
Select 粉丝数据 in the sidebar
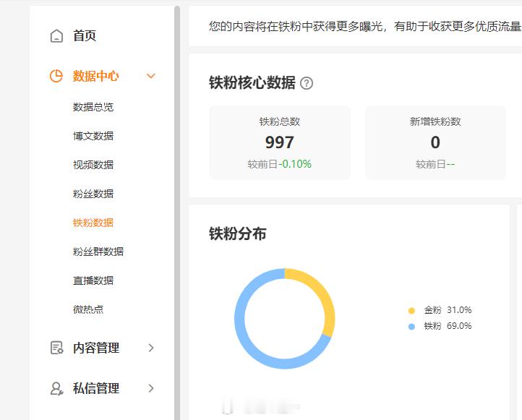point(93,194)
